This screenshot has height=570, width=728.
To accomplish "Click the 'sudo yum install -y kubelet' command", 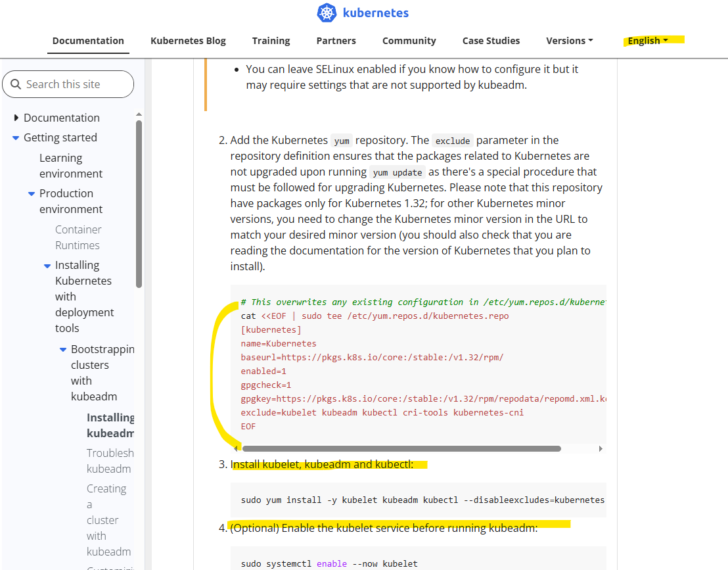I will 422,500.
